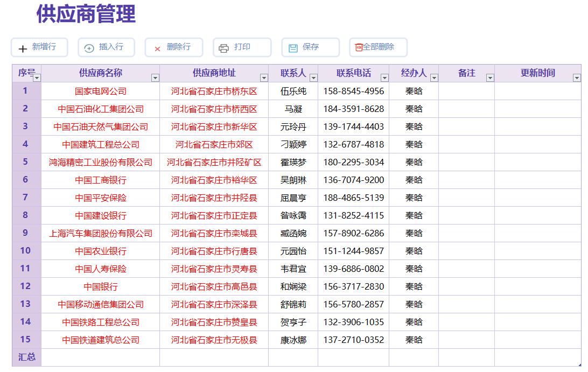The width and height of the screenshot is (588, 372).
Task: Select the 中国铁路工程总公司 cell
Action: point(101,322)
